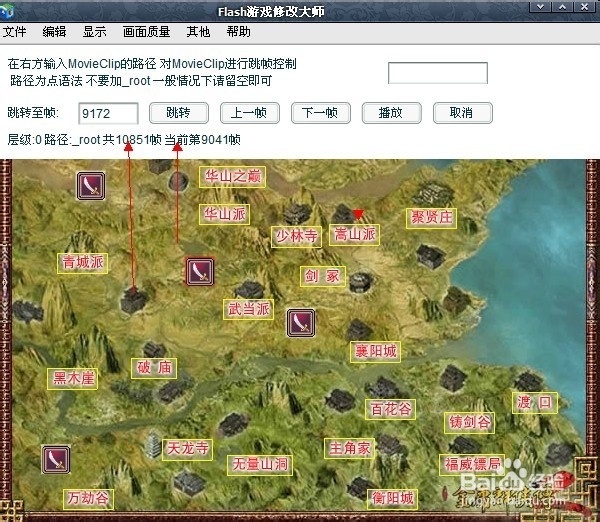Screen dimensions: 600x522
Task: Select the 华山派 map location
Action: pyautogui.click(x=224, y=214)
